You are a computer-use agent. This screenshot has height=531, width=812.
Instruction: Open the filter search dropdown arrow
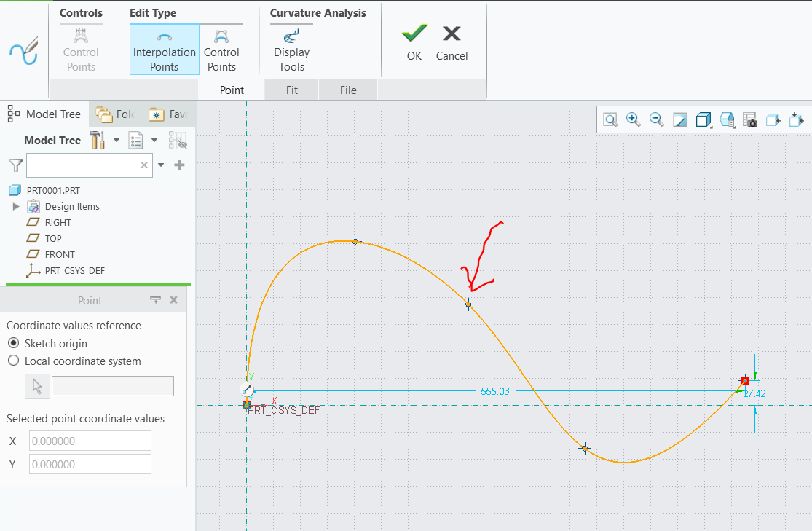(160, 165)
